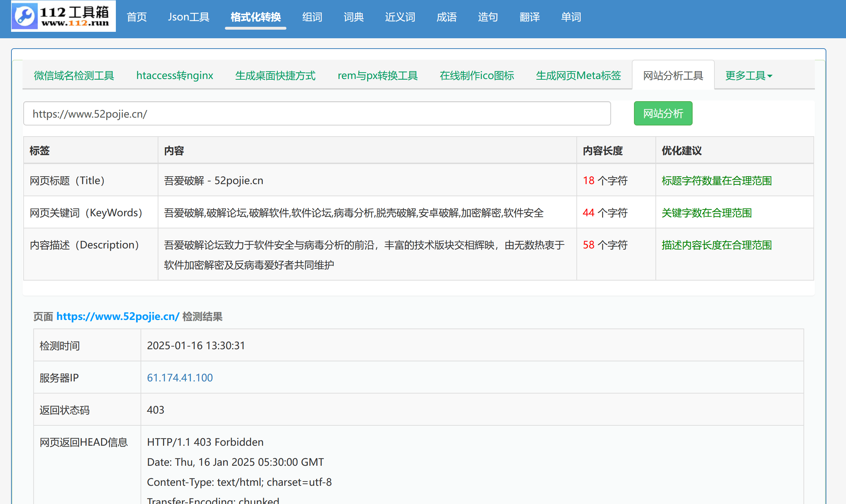
Task: Open the https://www.52pojie.cn/ result link
Action: (x=118, y=316)
